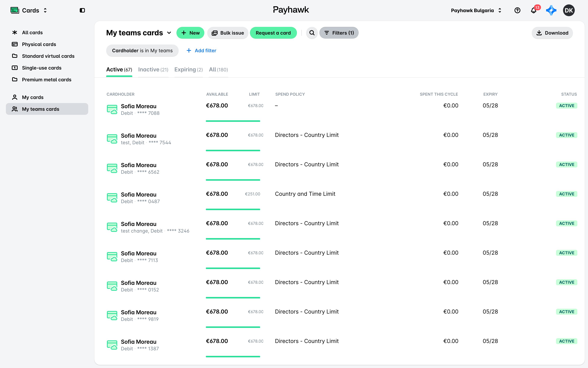The height and width of the screenshot is (368, 588).
Task: Click card icon for card ending 7544
Action: [x=112, y=139]
